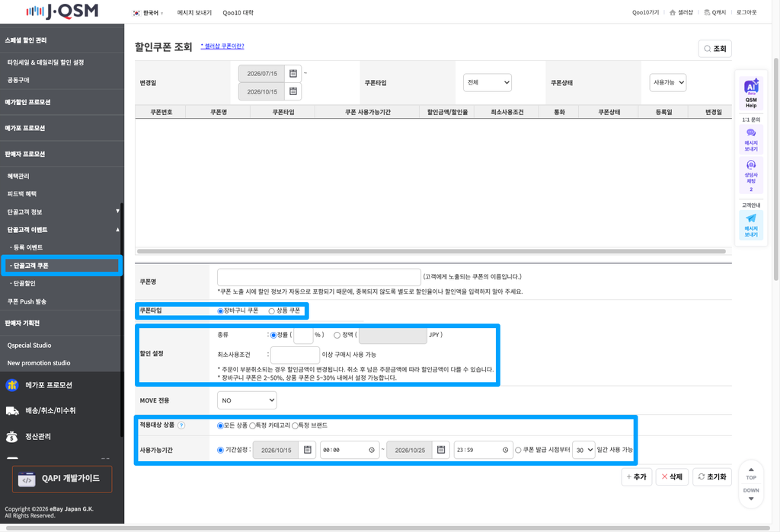Open 단골할인 menu item
This screenshot has width=780, height=532.
[23, 283]
